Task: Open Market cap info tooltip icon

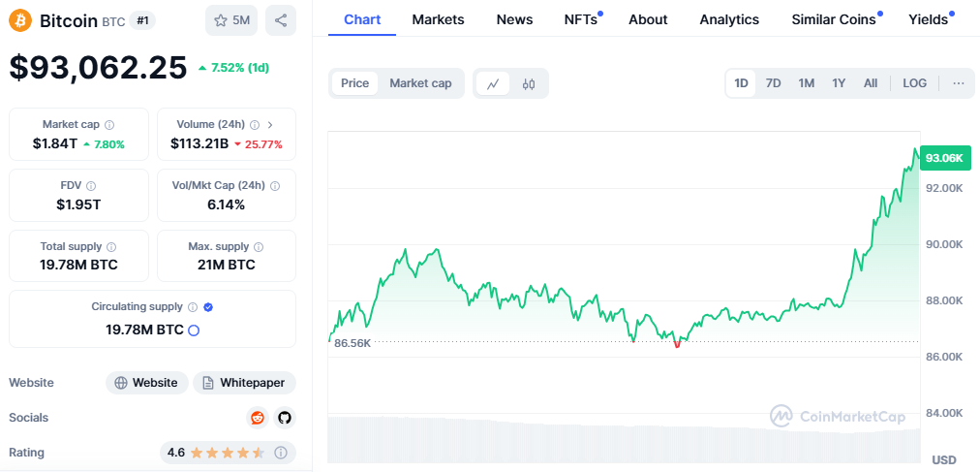Action: pyautogui.click(x=109, y=124)
